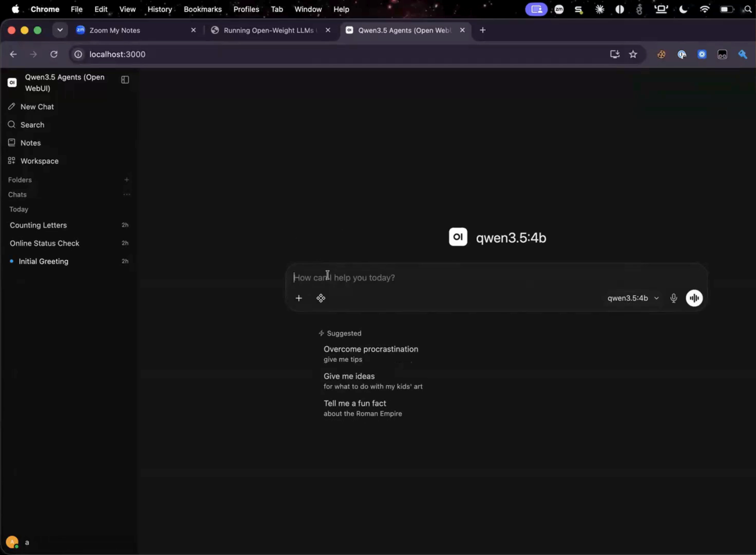Click the Zoom icon in menu bar
Image resolution: width=756 pixels, height=555 pixels.
(x=559, y=9)
